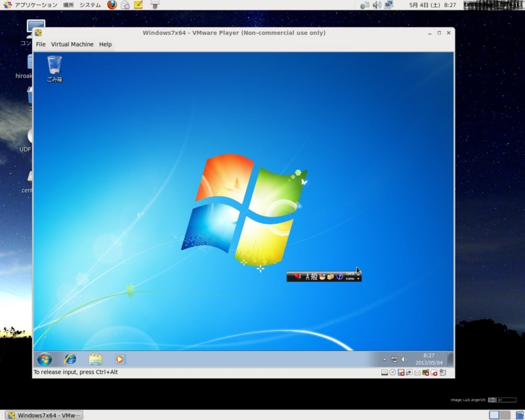Click the Windows tray volume speaker icon
Viewport: 525px width, 420px height.
[404, 360]
